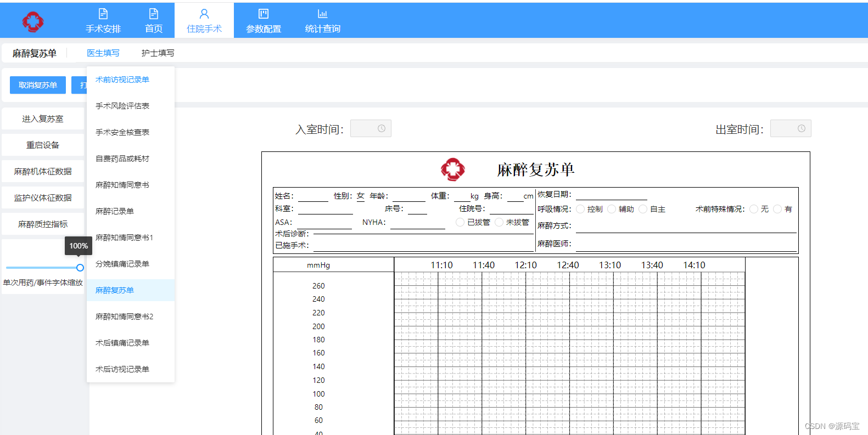Choose 手术风险评估表 from menu
Viewport: 868px width, 435px height.
131,106
